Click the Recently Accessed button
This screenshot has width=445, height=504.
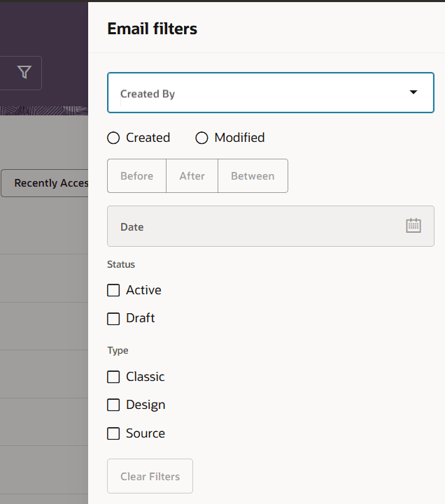pos(46,183)
